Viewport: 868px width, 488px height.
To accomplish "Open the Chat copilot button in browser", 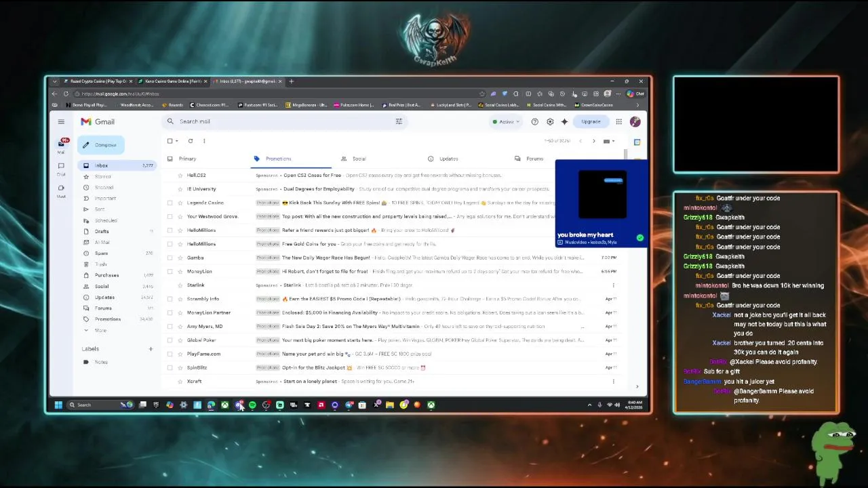I will [x=635, y=94].
